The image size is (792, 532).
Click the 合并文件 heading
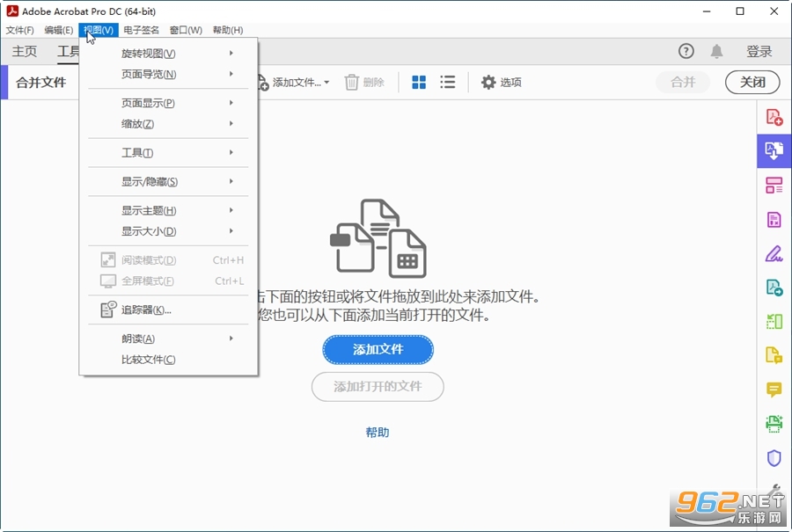pos(40,83)
